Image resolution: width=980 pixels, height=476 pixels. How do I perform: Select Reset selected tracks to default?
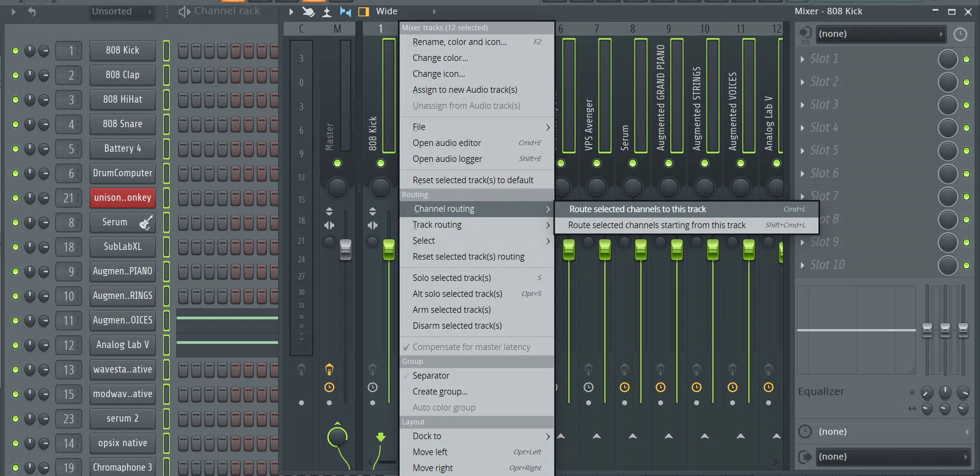(472, 179)
